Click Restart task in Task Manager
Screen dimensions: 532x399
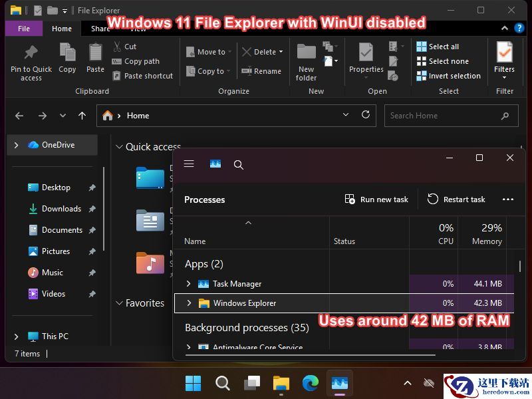tap(456, 199)
